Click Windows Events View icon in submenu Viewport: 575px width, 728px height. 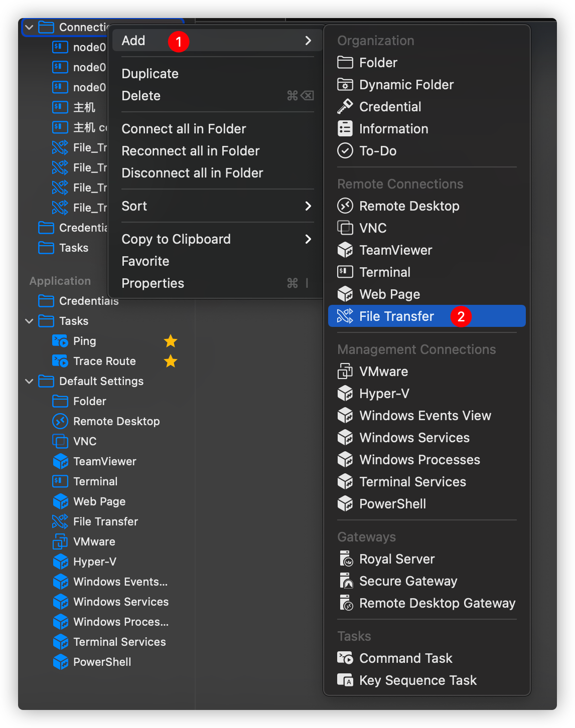(345, 416)
